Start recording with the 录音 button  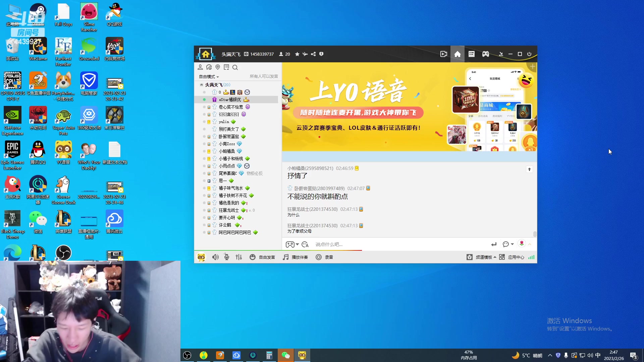[324, 257]
